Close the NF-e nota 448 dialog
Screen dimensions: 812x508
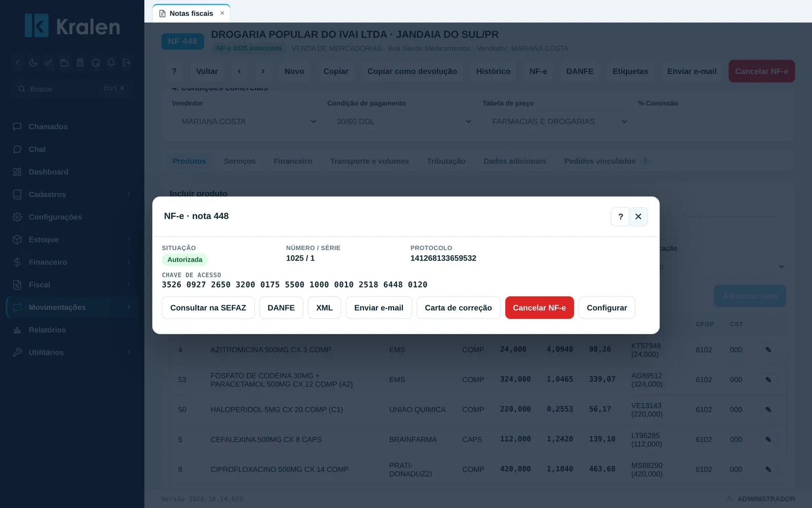click(638, 217)
